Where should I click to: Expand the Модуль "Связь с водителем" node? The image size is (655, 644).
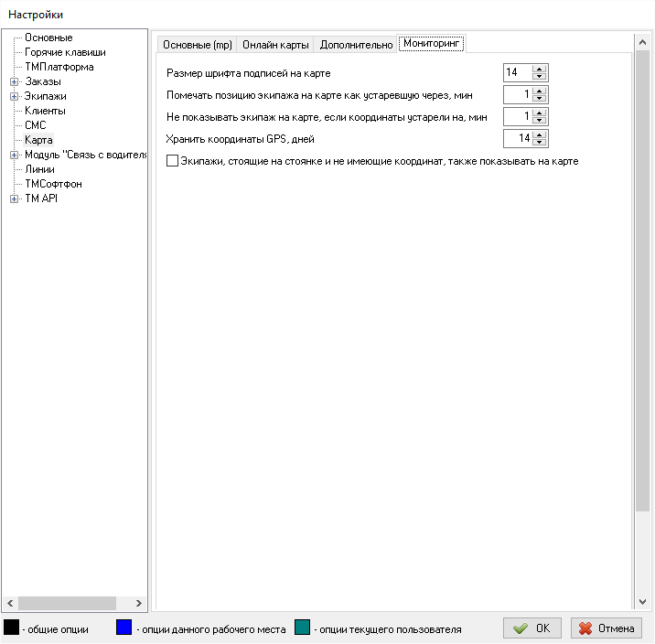coord(14,155)
